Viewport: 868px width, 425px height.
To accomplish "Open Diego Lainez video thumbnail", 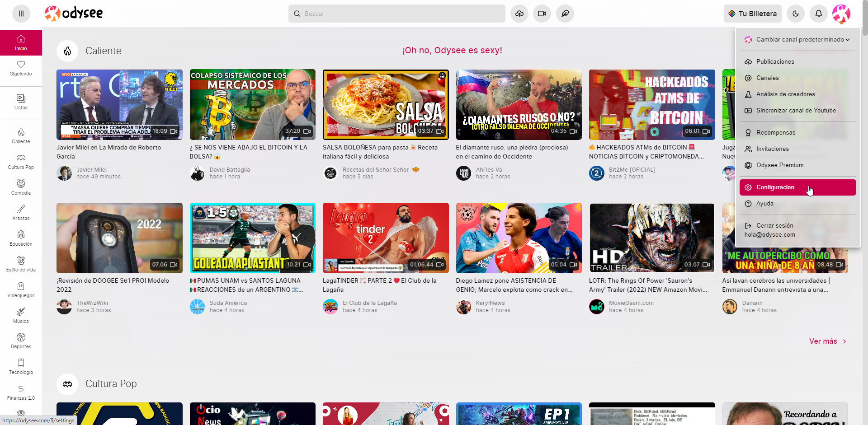I will (x=519, y=238).
